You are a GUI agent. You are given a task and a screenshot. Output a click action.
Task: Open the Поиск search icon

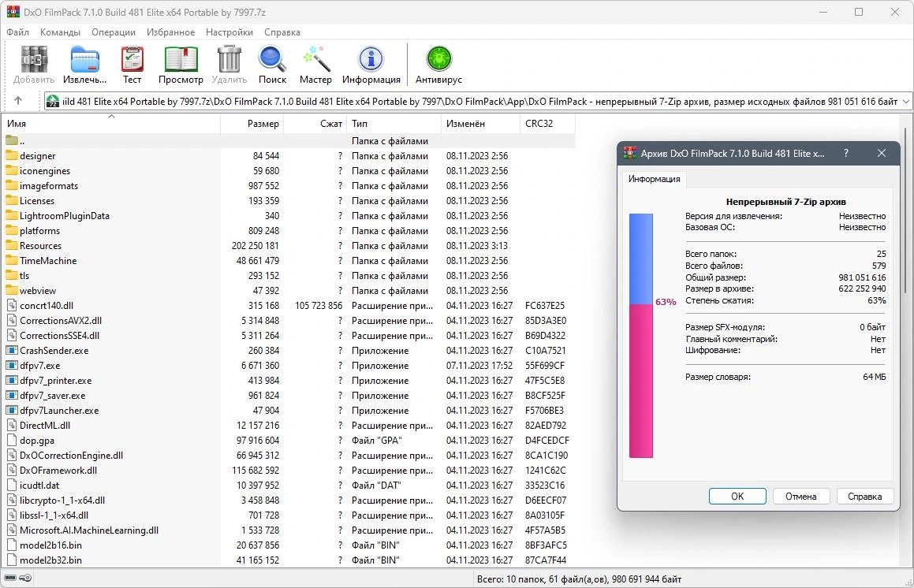[272, 59]
